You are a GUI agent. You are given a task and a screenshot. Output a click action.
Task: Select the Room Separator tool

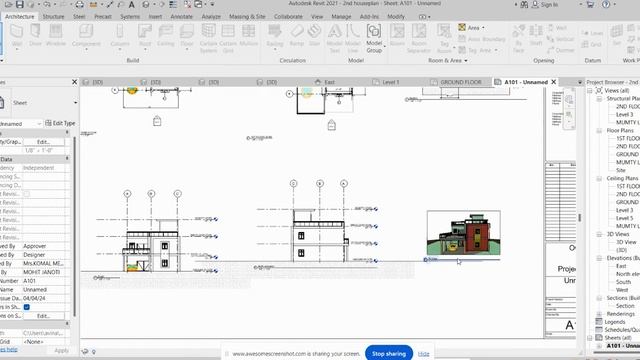click(419, 38)
